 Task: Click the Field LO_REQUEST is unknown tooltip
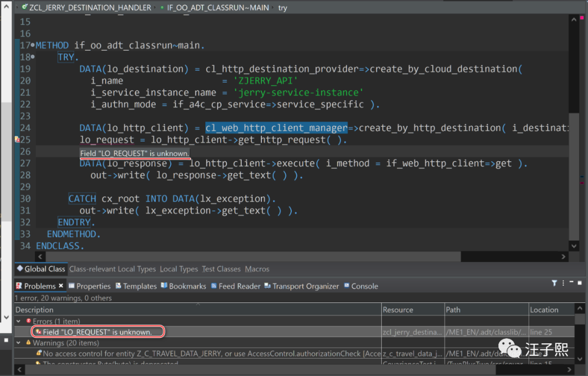pyautogui.click(x=134, y=153)
